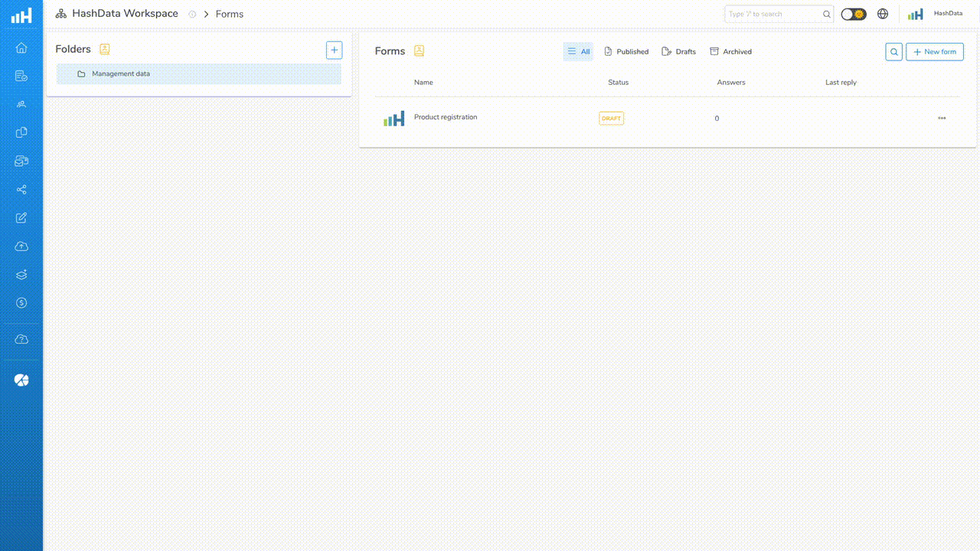Open the Home section in the sidebar
This screenshot has height=551, width=980.
[x=21, y=47]
